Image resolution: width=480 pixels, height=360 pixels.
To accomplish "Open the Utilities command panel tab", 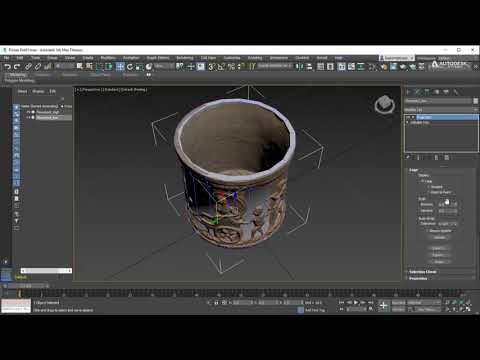I will pyautogui.click(x=455, y=92).
